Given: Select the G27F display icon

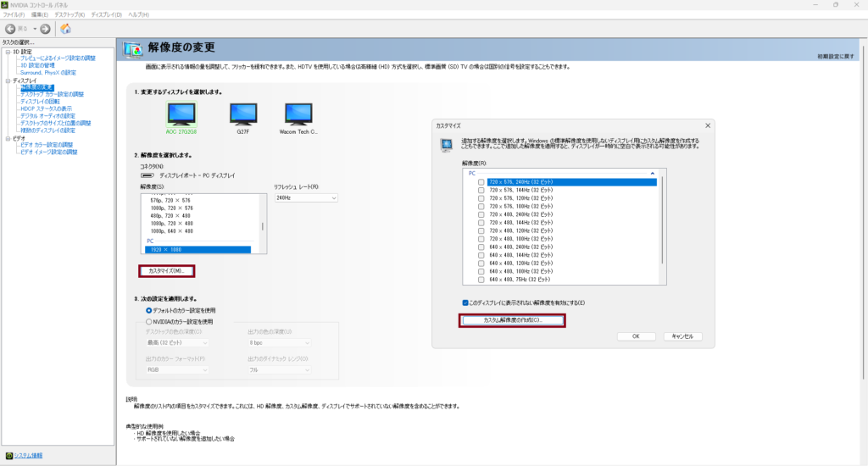Looking at the screenshot, I should (244, 114).
